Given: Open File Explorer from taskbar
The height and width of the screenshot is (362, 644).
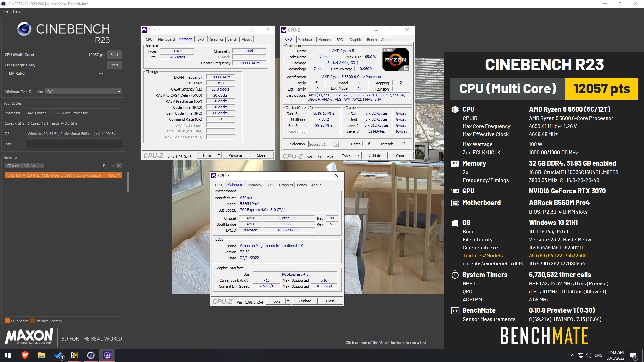Looking at the screenshot, I should (x=42, y=355).
